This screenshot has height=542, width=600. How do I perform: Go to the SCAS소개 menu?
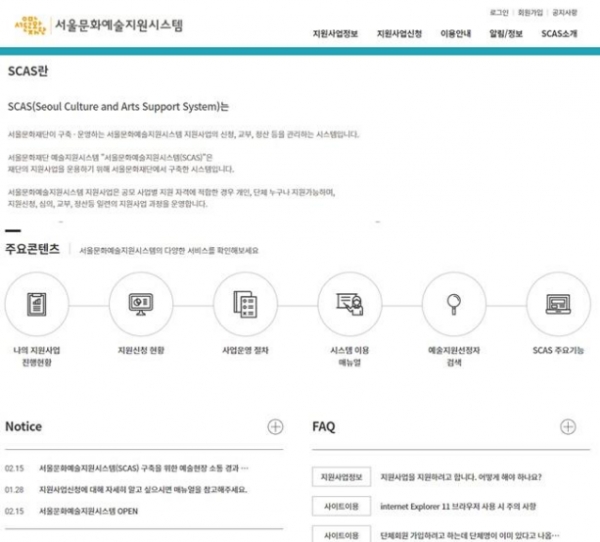[x=559, y=34]
